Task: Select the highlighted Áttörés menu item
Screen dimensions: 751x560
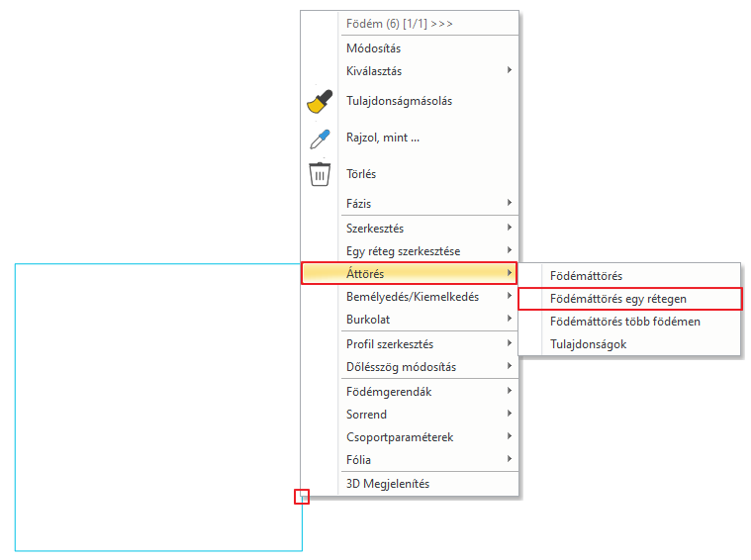Action: pyautogui.click(x=409, y=273)
